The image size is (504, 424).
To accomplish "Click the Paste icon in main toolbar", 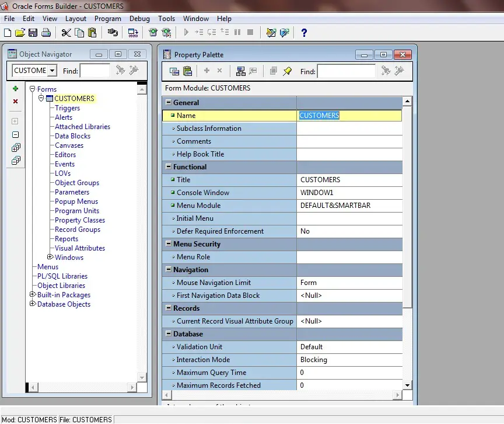I will (92, 33).
